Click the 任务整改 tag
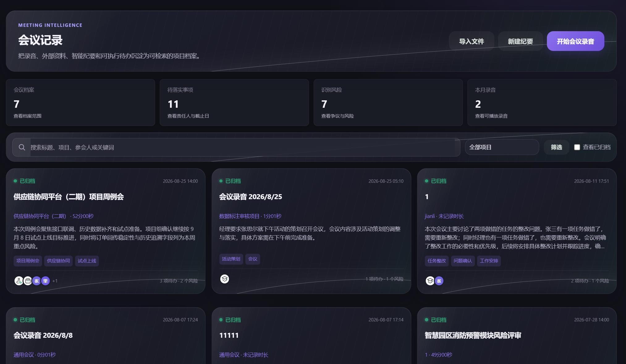Viewport: 626px width, 364px height. [x=437, y=261]
